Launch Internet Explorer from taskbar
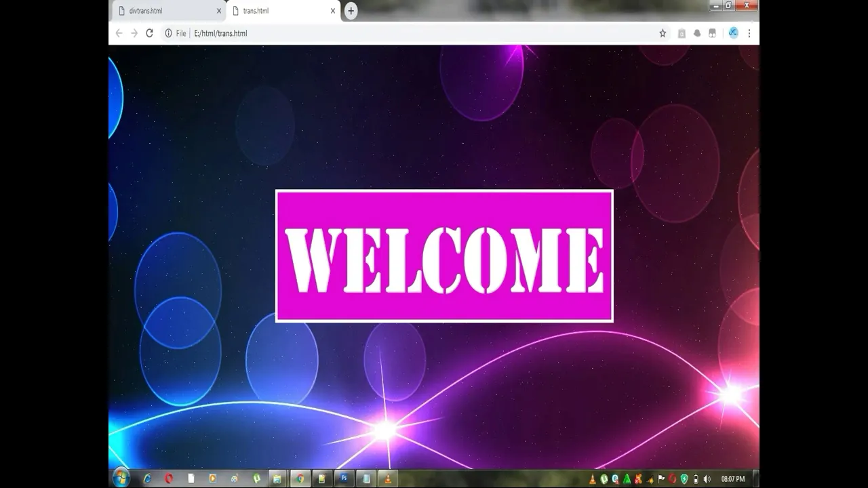The image size is (868, 488). point(147,479)
